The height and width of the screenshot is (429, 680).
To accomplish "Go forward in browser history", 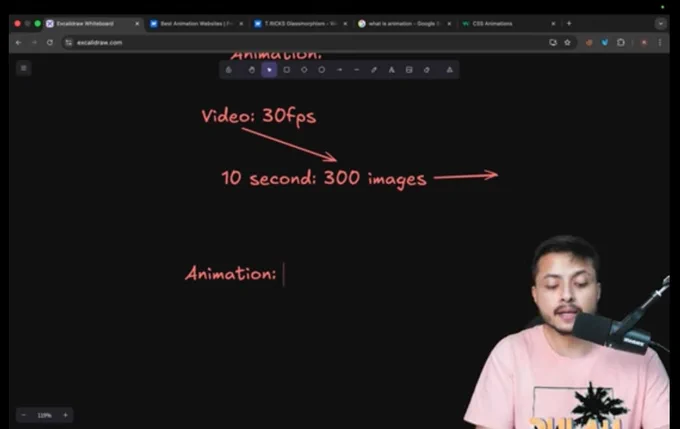I will pyautogui.click(x=34, y=43).
